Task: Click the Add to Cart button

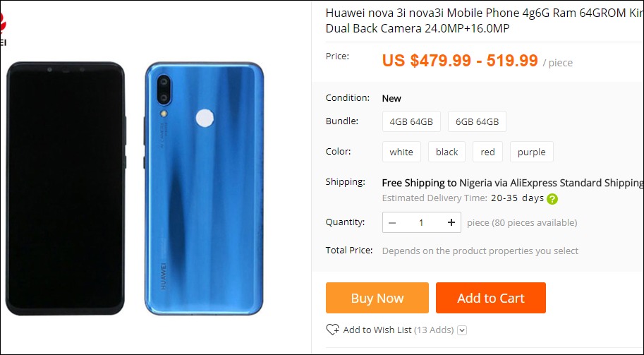Action: point(491,298)
